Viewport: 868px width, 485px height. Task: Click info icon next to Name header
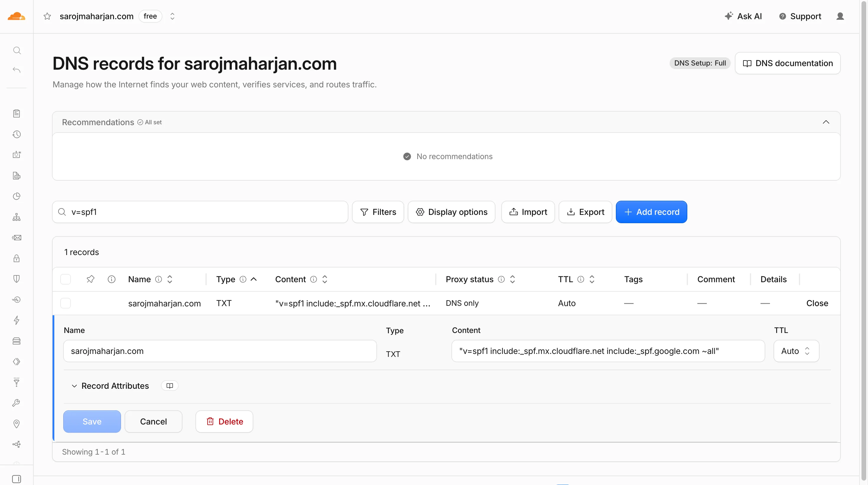[x=158, y=279]
